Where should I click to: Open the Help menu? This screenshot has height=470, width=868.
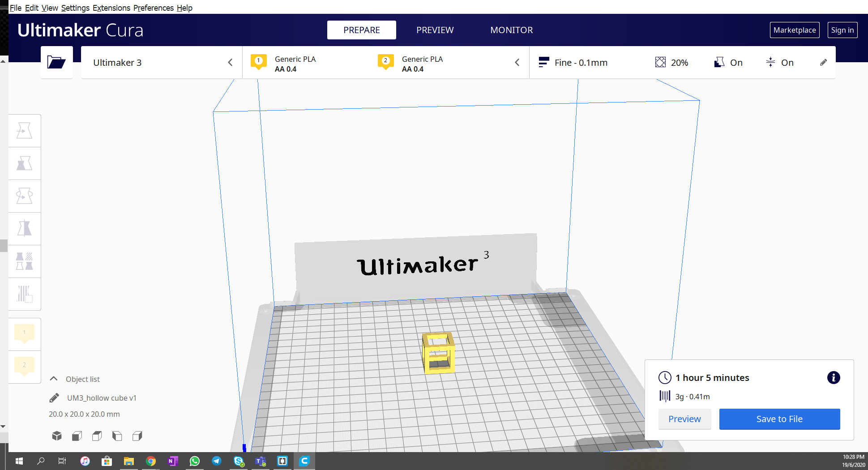[184, 8]
